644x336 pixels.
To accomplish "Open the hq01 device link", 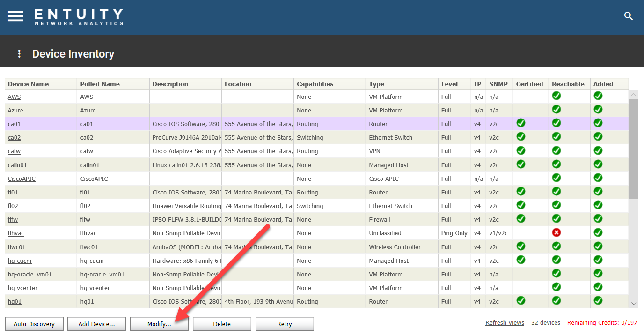I will (x=15, y=302).
